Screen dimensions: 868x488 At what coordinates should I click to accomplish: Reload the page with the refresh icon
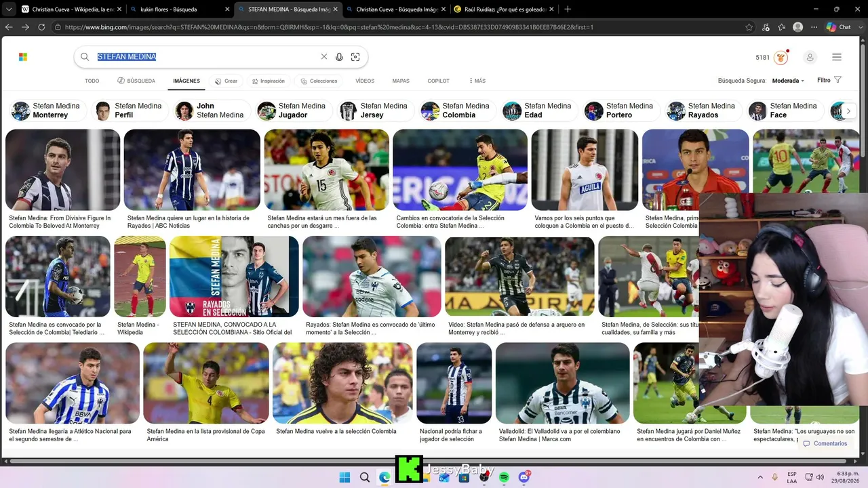click(x=41, y=27)
